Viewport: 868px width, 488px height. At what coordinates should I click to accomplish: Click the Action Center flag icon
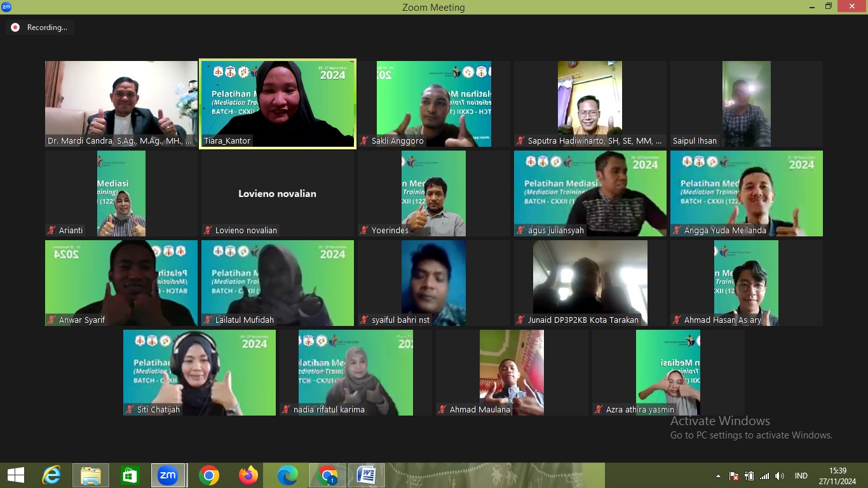tap(734, 476)
